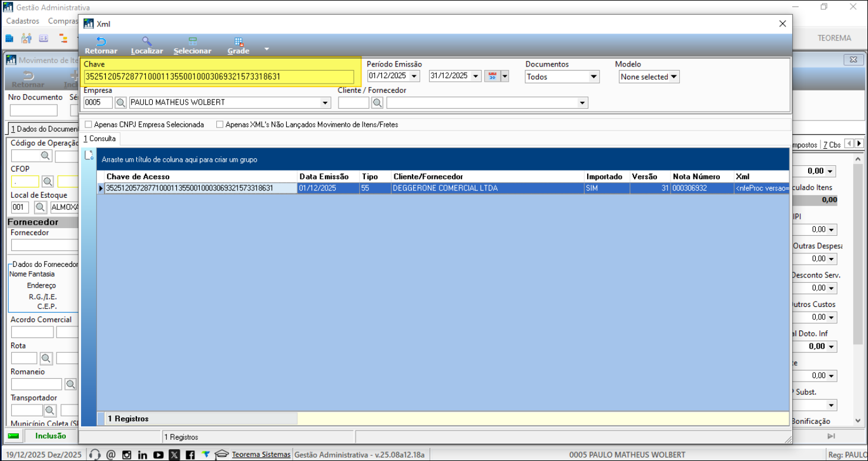Open the calendar period picker icon
This screenshot has width=868, height=461.
[x=492, y=76]
